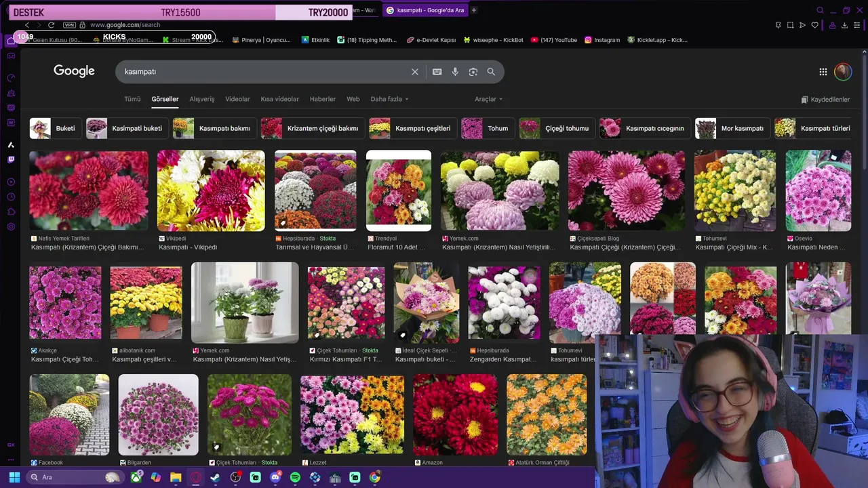The height and width of the screenshot is (488, 868).
Task: Open the Instagram bookmark
Action: point(602,40)
